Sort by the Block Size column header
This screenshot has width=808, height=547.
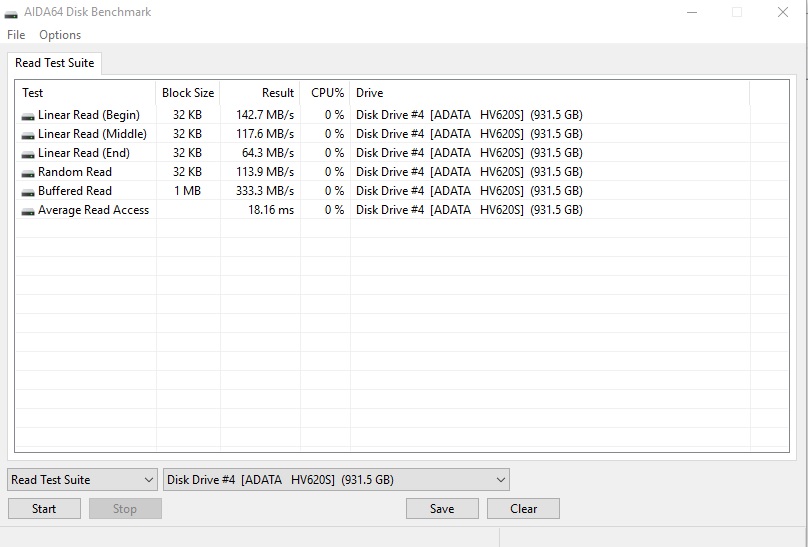point(188,93)
